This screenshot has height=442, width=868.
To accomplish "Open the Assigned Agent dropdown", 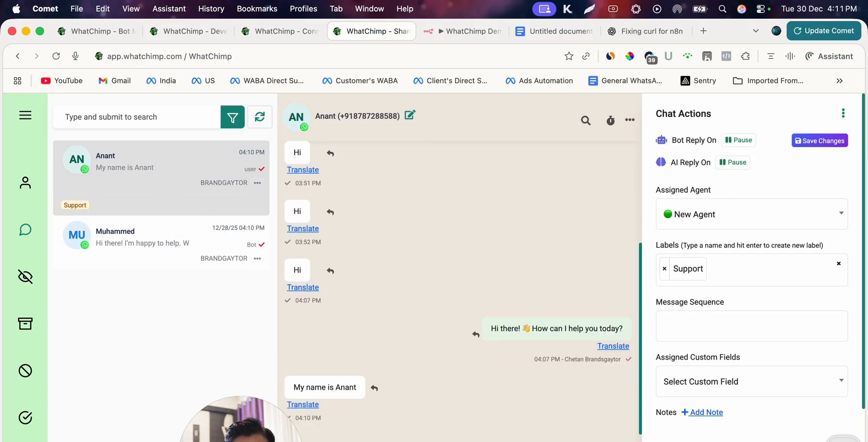I will tap(751, 214).
